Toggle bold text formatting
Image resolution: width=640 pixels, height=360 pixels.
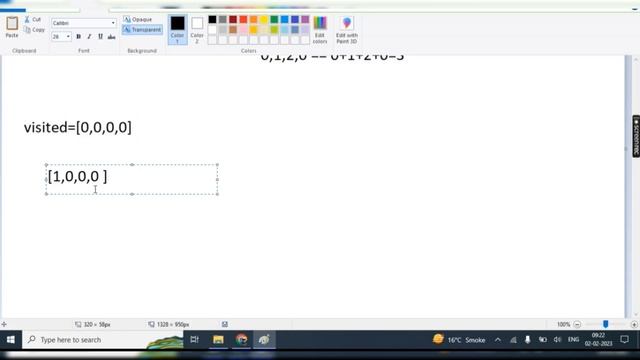(78, 37)
